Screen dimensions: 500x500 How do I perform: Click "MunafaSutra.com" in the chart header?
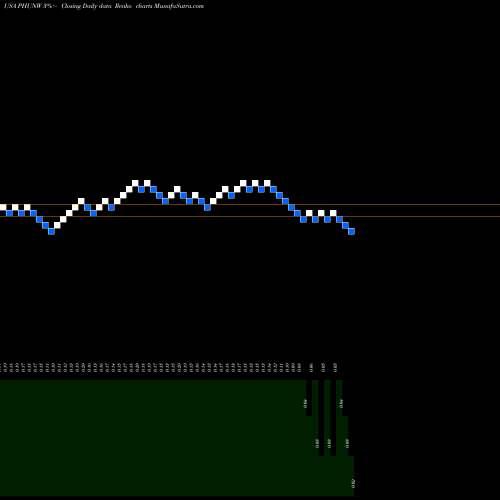click(179, 6)
